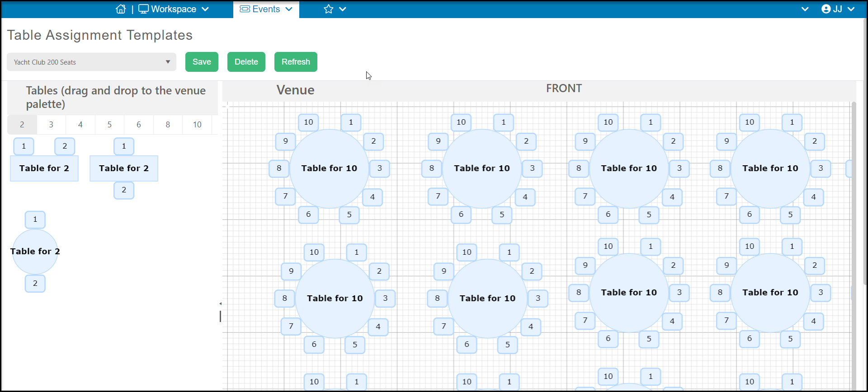Open the star Favorites menu

pos(329,9)
